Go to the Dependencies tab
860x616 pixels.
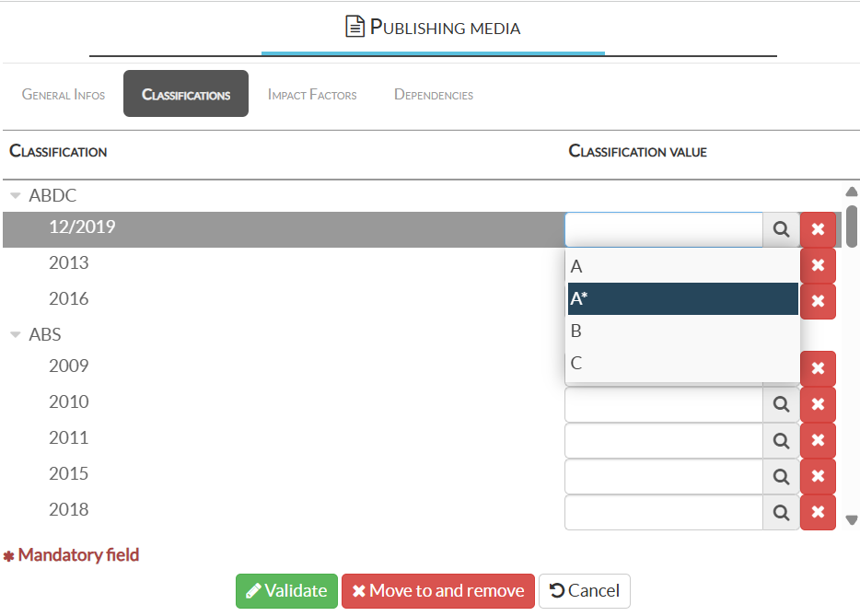[x=434, y=95]
